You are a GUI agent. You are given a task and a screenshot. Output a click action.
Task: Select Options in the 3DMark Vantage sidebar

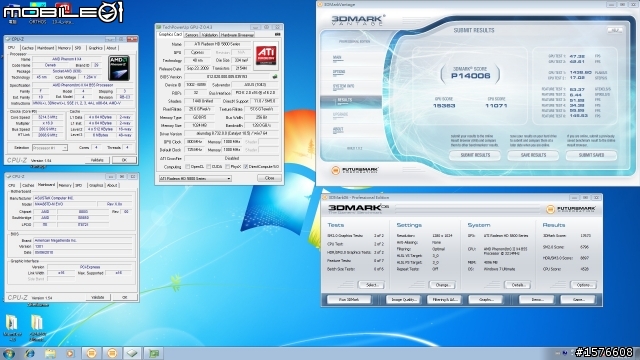[339, 72]
